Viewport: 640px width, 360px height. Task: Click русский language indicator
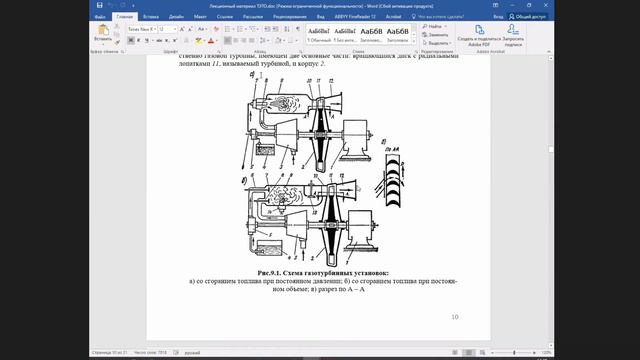[192, 352]
